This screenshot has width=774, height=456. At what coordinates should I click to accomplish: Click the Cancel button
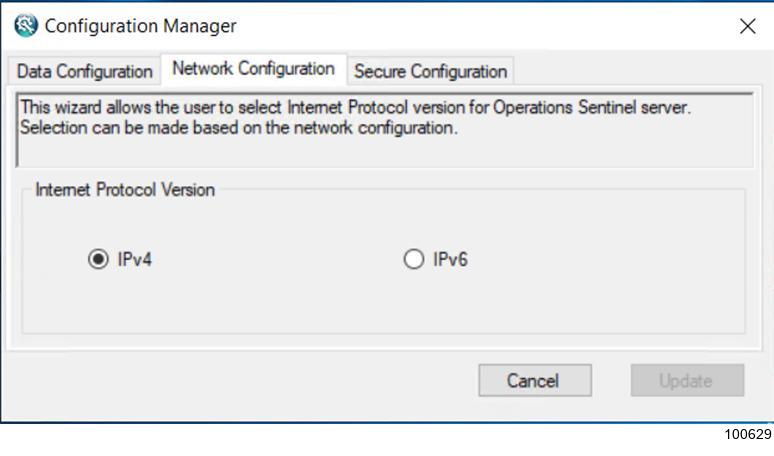(x=535, y=380)
